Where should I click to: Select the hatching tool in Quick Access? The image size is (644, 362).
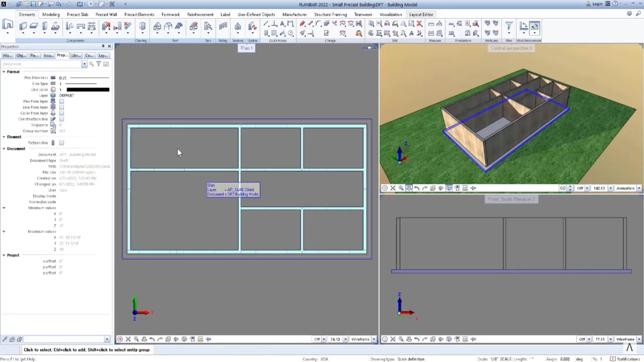pos(274,33)
